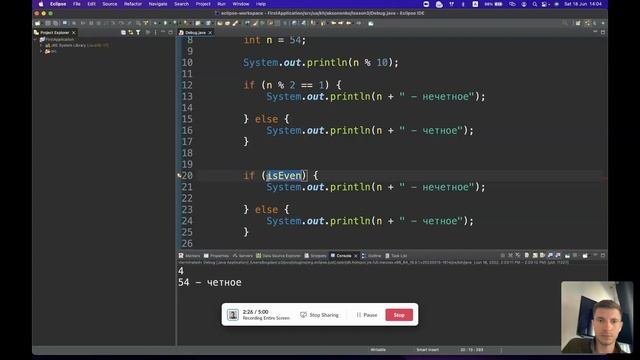Image resolution: width=640 pixels, height=360 pixels.
Task: Maximize the editor area
Action: click(603, 32)
